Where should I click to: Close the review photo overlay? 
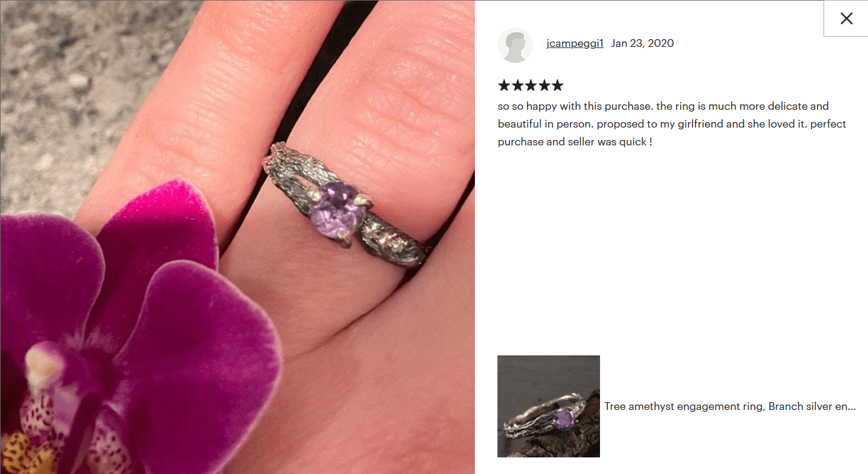coord(846,18)
